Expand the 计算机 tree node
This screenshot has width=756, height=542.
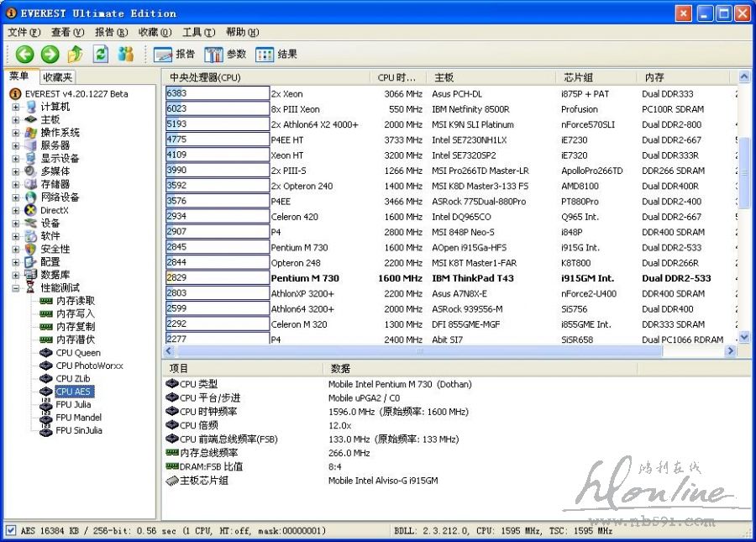[x=16, y=107]
